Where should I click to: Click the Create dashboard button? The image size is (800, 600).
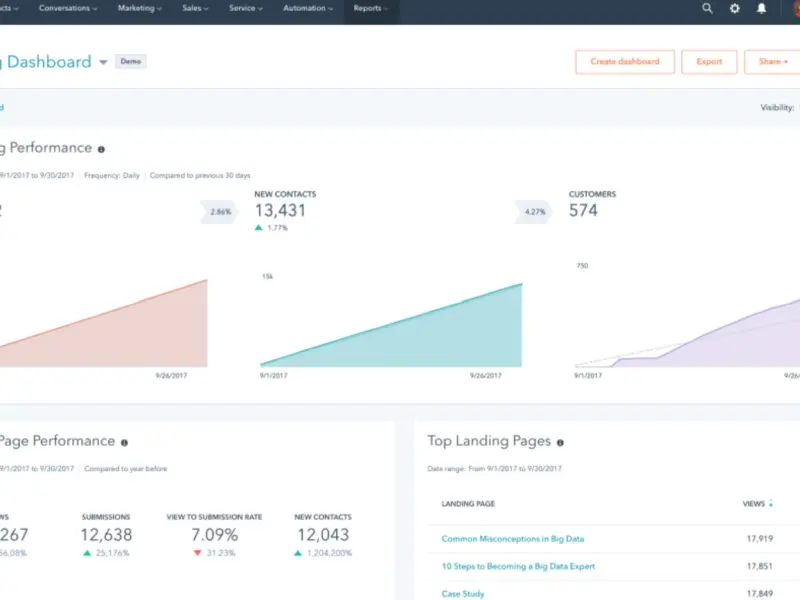(x=625, y=62)
